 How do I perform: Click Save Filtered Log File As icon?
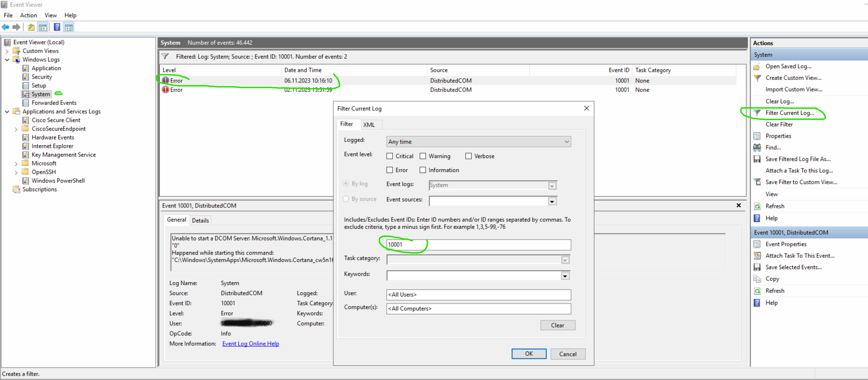(x=757, y=159)
